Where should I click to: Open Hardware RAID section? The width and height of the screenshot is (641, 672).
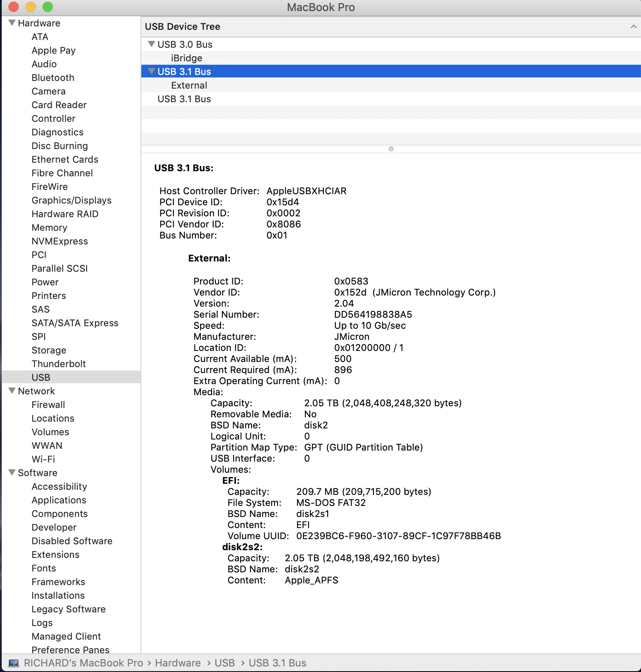pos(65,214)
